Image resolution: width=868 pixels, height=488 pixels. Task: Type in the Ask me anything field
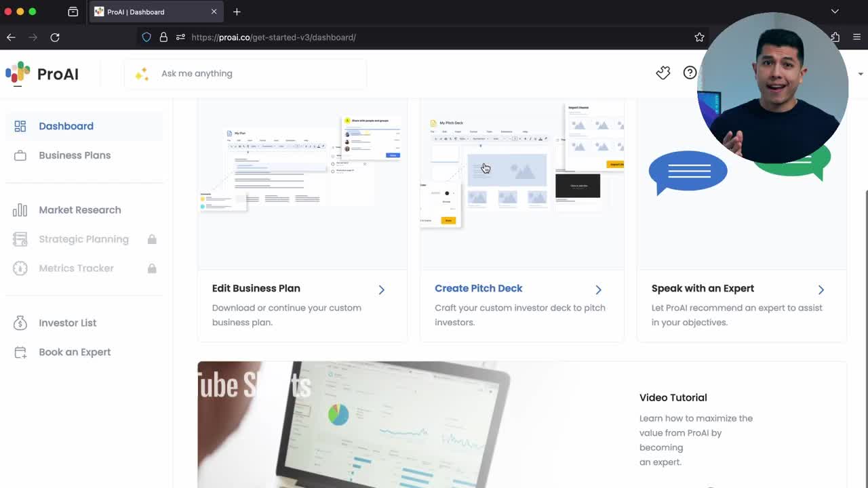click(x=258, y=73)
